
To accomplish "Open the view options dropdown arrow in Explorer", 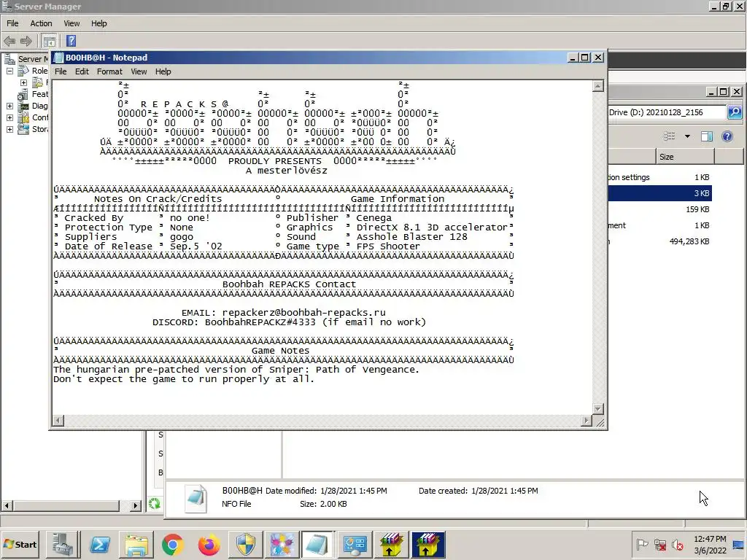I will tap(687, 136).
